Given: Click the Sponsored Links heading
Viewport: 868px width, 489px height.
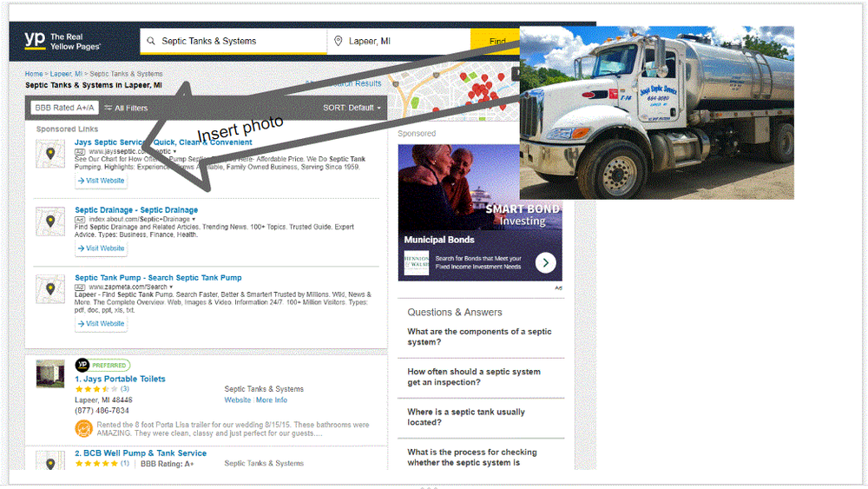Looking at the screenshot, I should 67,129.
